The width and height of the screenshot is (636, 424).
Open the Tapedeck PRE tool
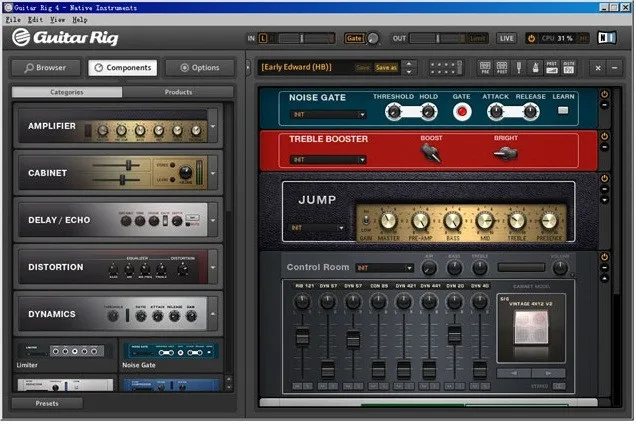(x=485, y=67)
